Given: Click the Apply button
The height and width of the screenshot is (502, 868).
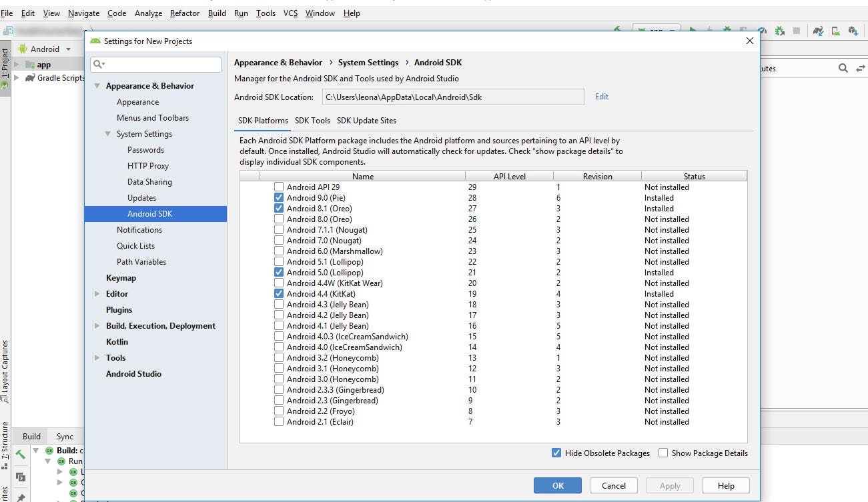Looking at the screenshot, I should [670, 485].
